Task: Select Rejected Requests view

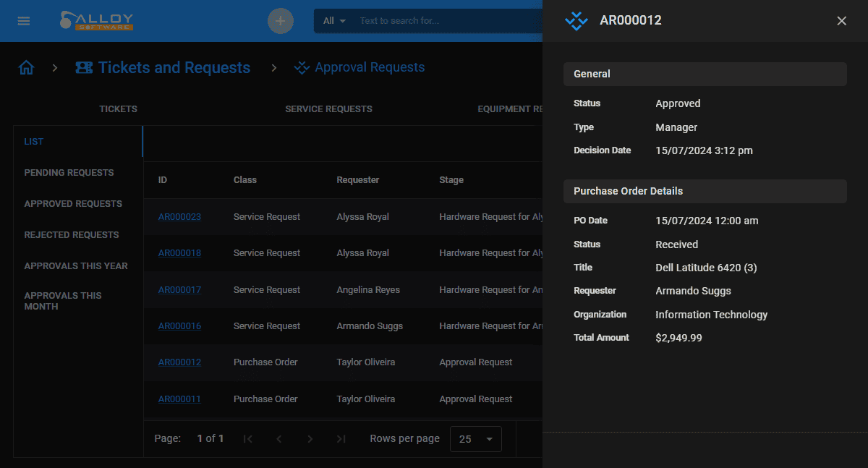Action: pos(72,235)
